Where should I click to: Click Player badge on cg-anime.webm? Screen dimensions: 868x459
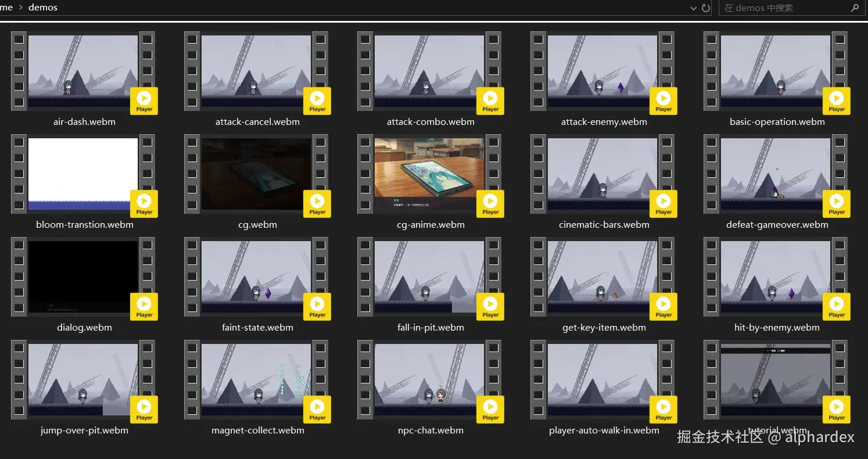(490, 204)
